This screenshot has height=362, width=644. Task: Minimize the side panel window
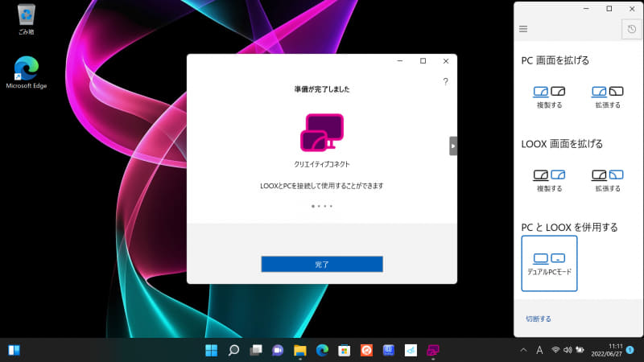click(586, 9)
